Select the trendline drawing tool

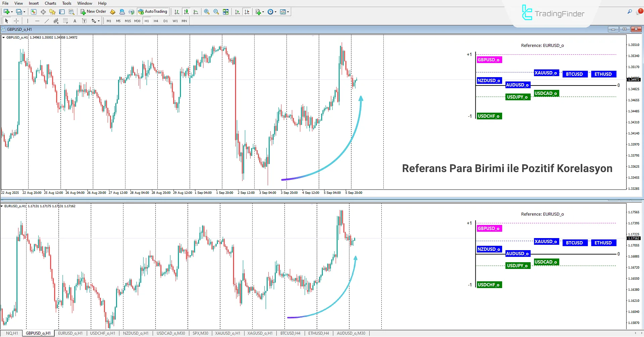[47, 21]
